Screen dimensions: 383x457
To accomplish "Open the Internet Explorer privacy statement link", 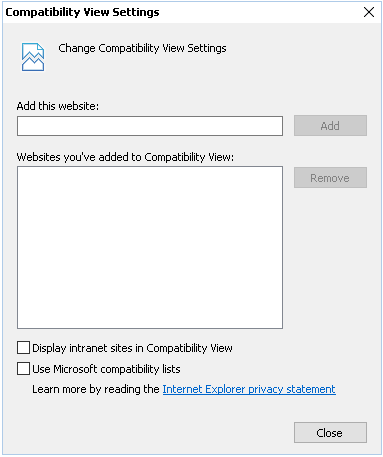I will 249,389.
